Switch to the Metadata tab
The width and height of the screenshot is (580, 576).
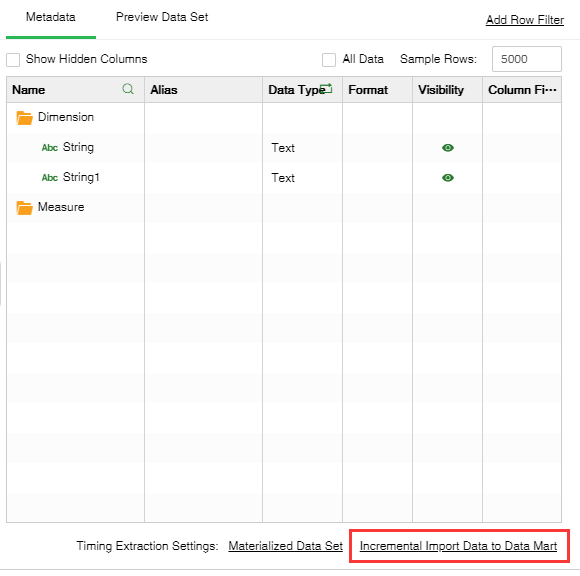point(51,17)
